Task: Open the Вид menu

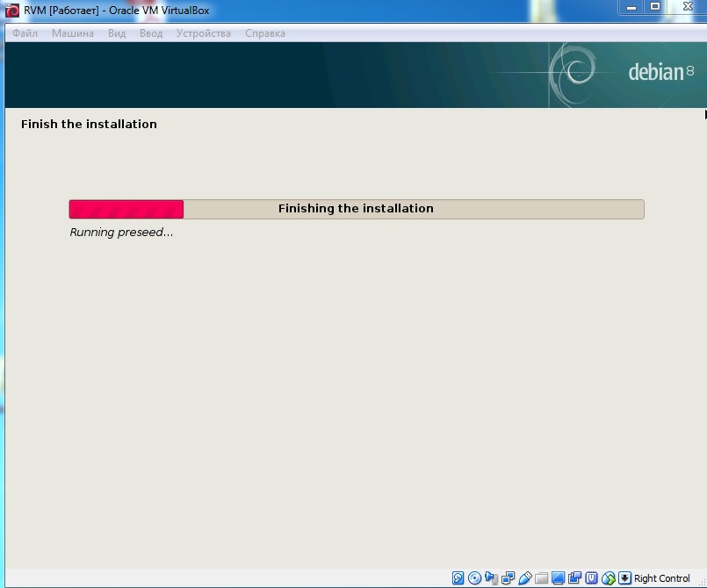Action: (x=117, y=33)
